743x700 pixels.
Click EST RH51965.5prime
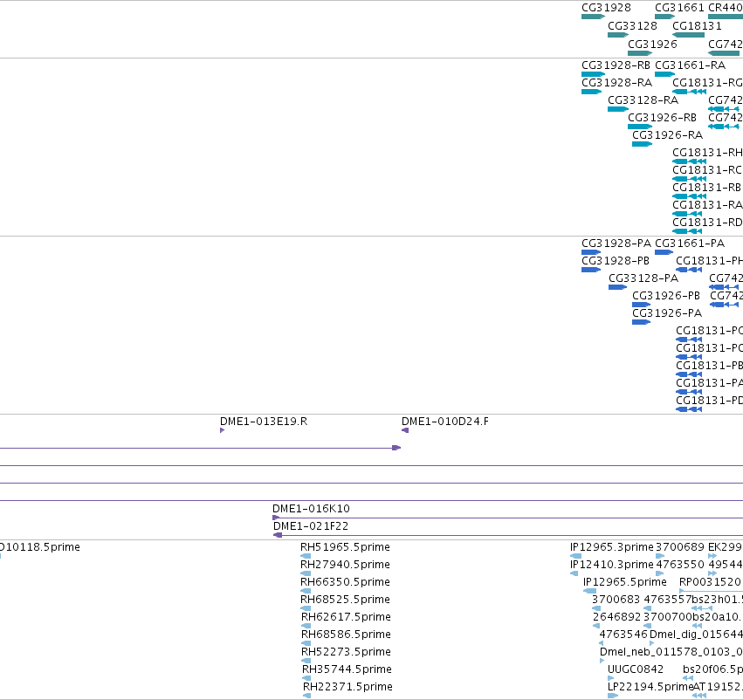point(306,556)
